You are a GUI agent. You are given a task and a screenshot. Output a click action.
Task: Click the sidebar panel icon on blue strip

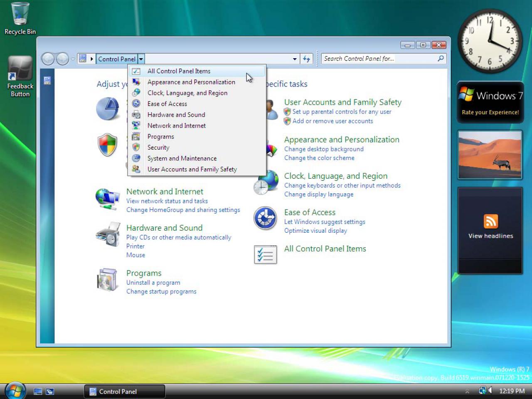(47, 81)
